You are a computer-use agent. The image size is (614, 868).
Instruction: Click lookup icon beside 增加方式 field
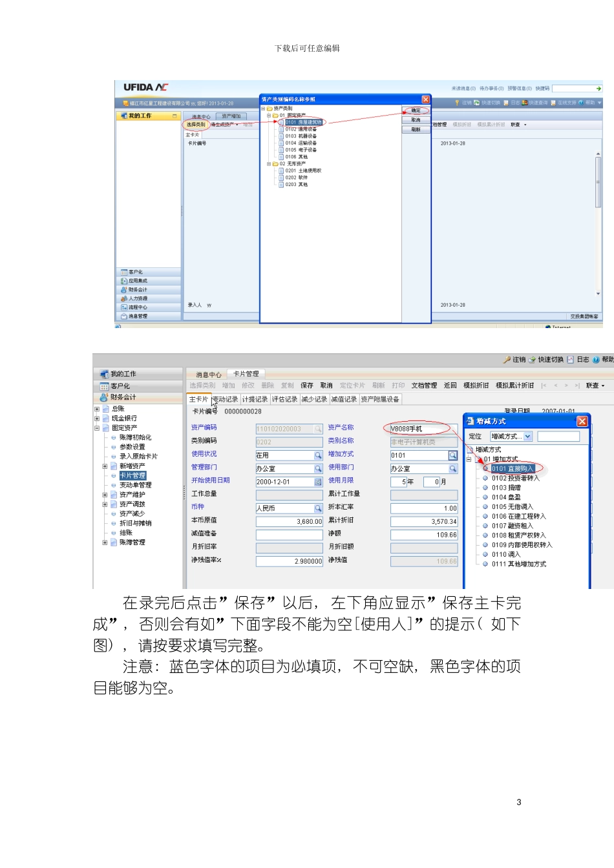(x=453, y=455)
